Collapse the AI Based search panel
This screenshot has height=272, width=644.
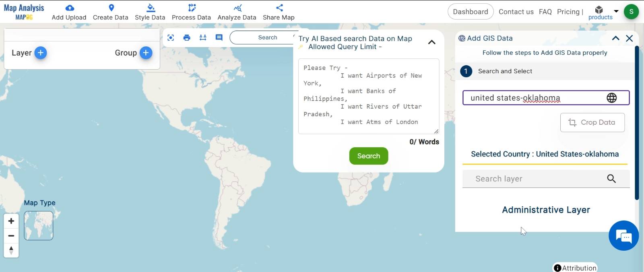click(431, 42)
